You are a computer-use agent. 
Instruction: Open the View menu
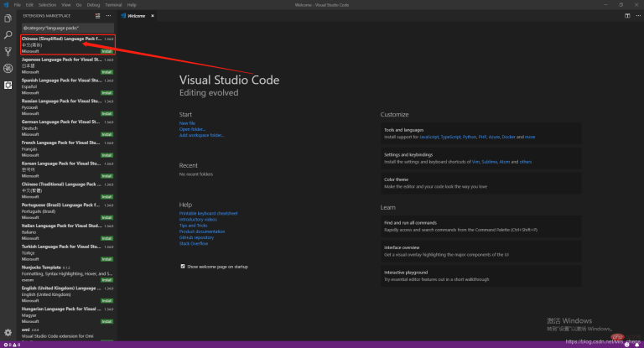[x=65, y=5]
